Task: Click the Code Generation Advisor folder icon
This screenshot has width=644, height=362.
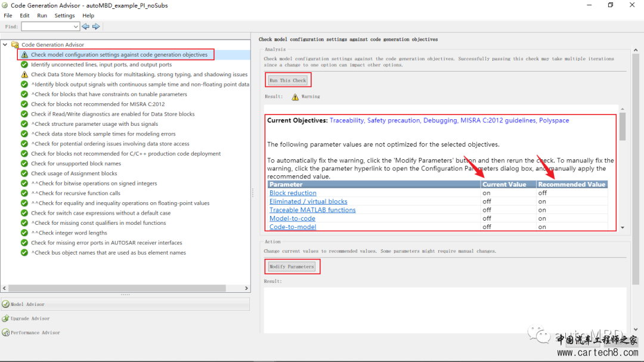Action: (x=15, y=44)
